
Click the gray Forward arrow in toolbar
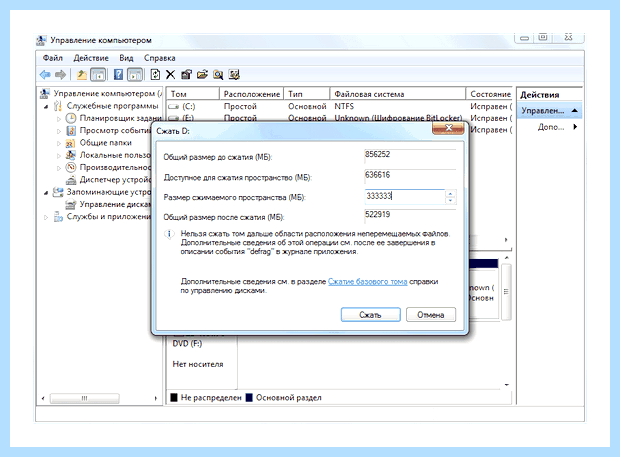(60, 74)
